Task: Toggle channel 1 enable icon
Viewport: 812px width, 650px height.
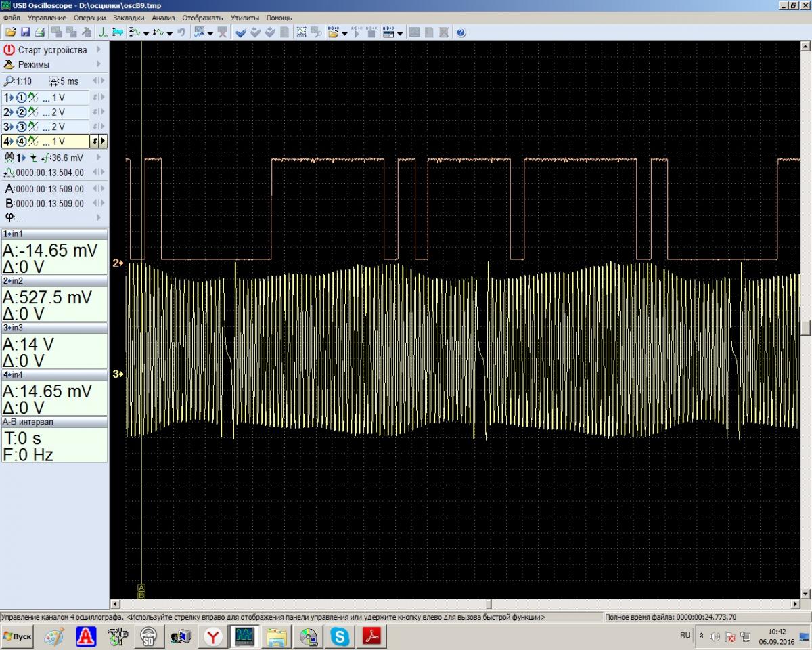Action: point(21,97)
